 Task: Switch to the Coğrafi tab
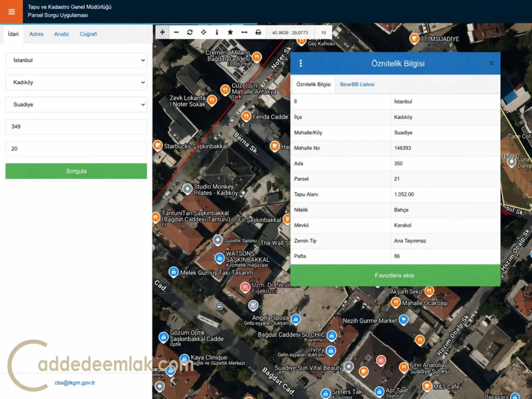(88, 34)
